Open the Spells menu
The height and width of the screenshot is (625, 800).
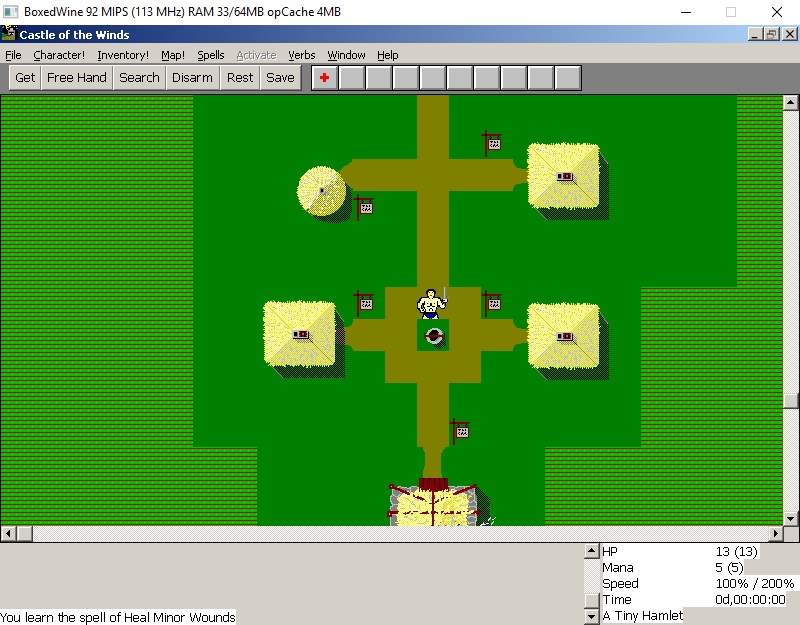point(211,55)
